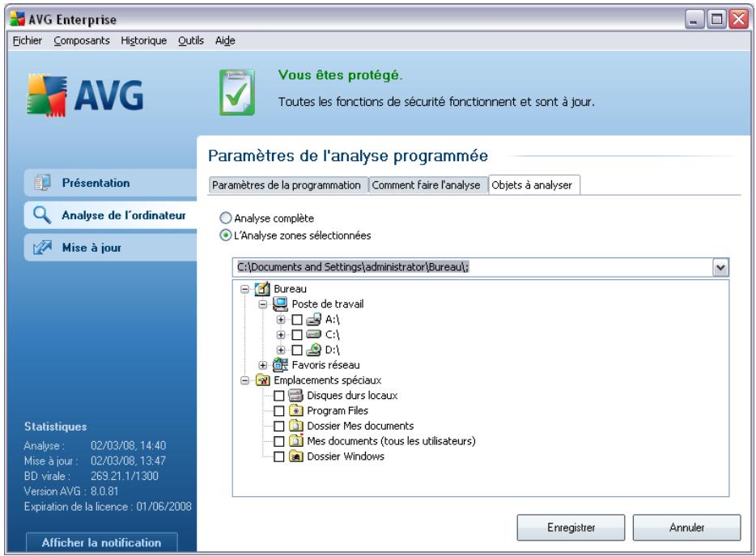Click the scan path text field
The image size is (756, 556).
(474, 267)
